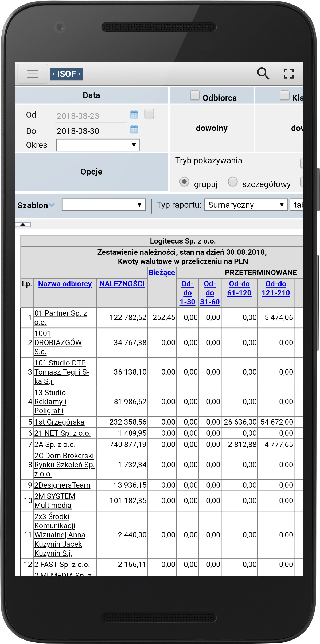Select the grupuj radio option
The image size is (320, 644).
coord(184,182)
